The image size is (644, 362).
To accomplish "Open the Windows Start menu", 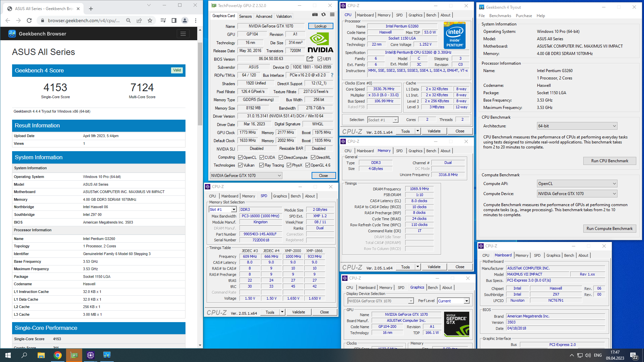I will tap(8, 355).
